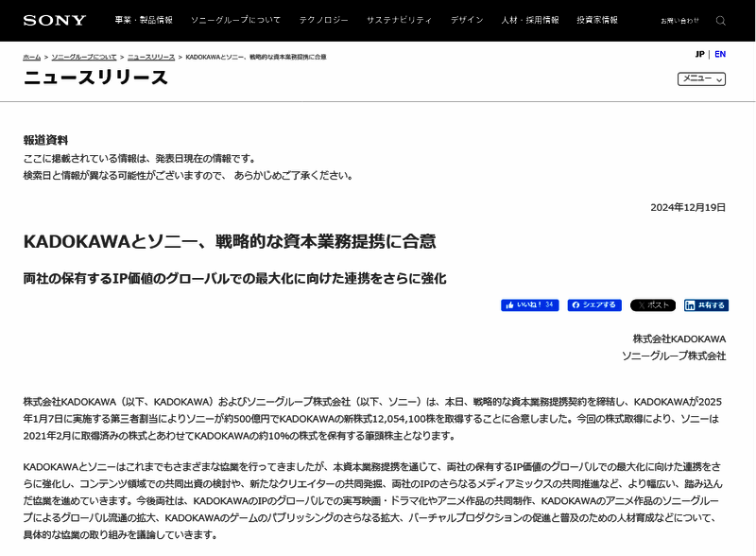Post the article on X via ポスト button

(652, 304)
